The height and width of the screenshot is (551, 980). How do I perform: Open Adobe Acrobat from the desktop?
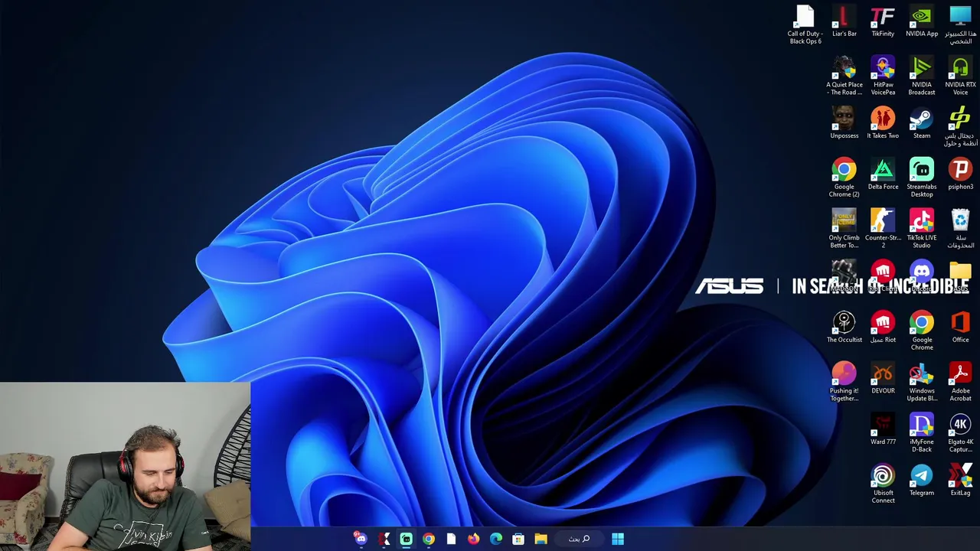click(x=960, y=381)
